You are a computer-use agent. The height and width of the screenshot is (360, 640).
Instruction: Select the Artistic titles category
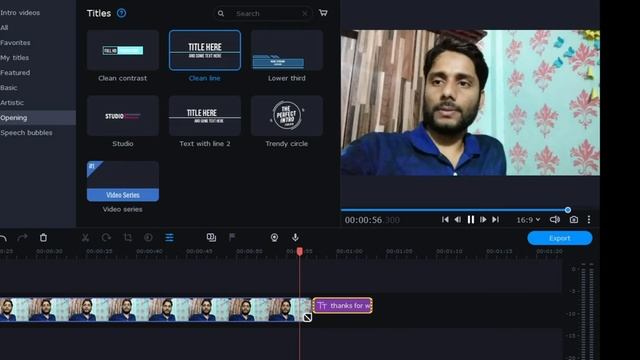point(12,103)
